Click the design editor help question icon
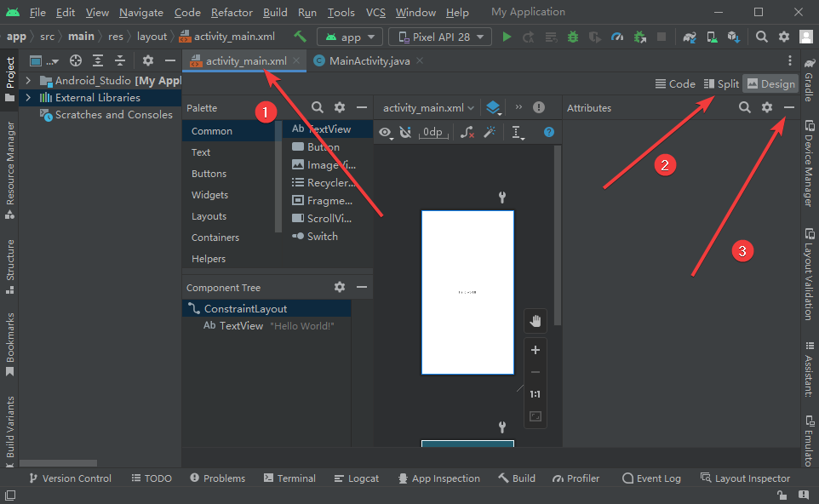 pos(549,132)
